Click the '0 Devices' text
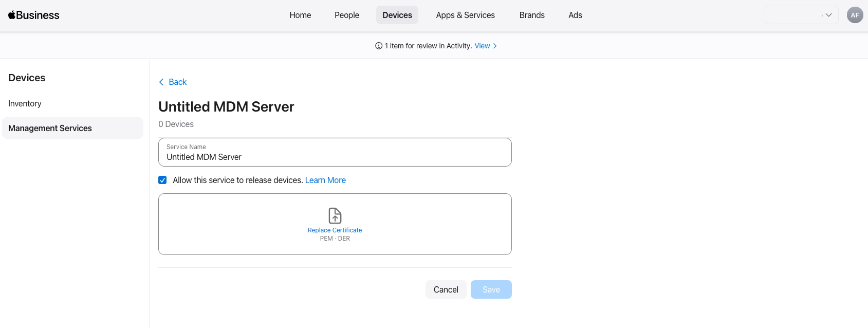868x328 pixels. pyautogui.click(x=176, y=124)
